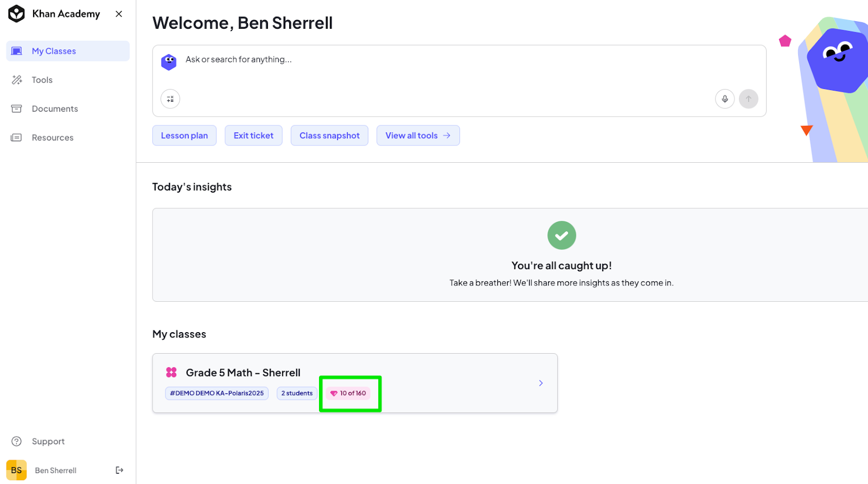Click the BS user avatar
Image resolution: width=868 pixels, height=484 pixels.
pyautogui.click(x=16, y=470)
